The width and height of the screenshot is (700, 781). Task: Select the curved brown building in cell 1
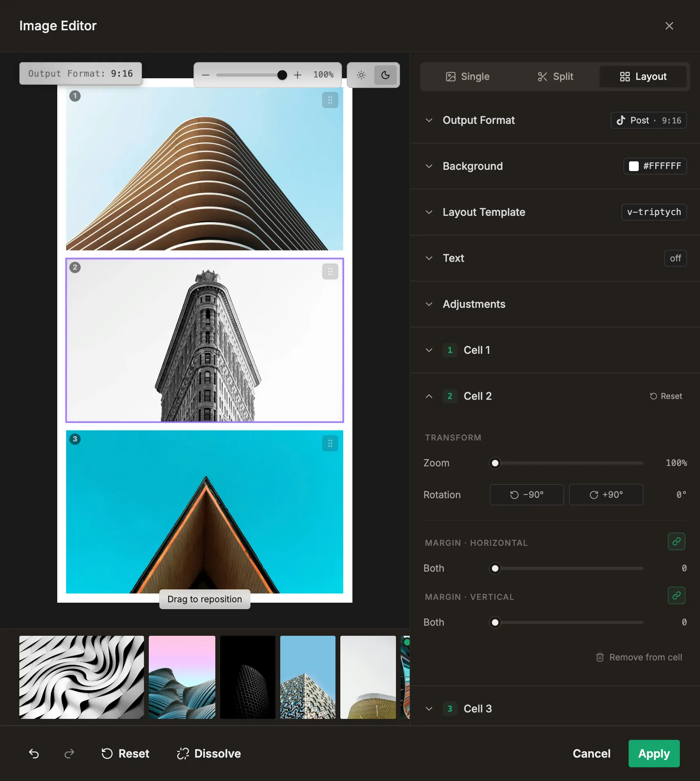pos(204,169)
